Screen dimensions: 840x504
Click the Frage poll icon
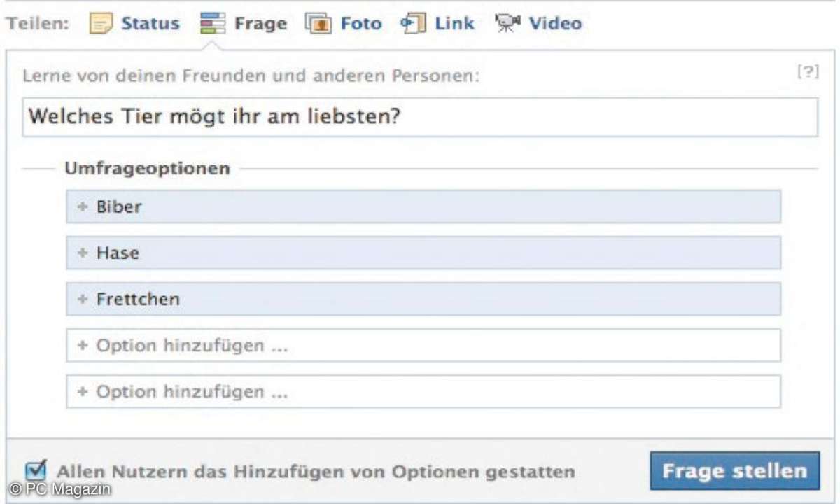(212, 24)
